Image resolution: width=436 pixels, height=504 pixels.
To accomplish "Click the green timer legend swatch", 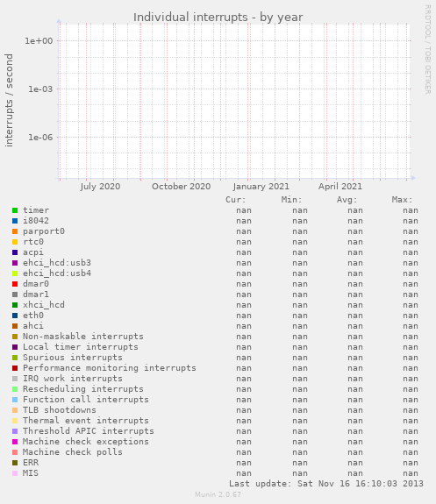I will [x=15, y=210].
